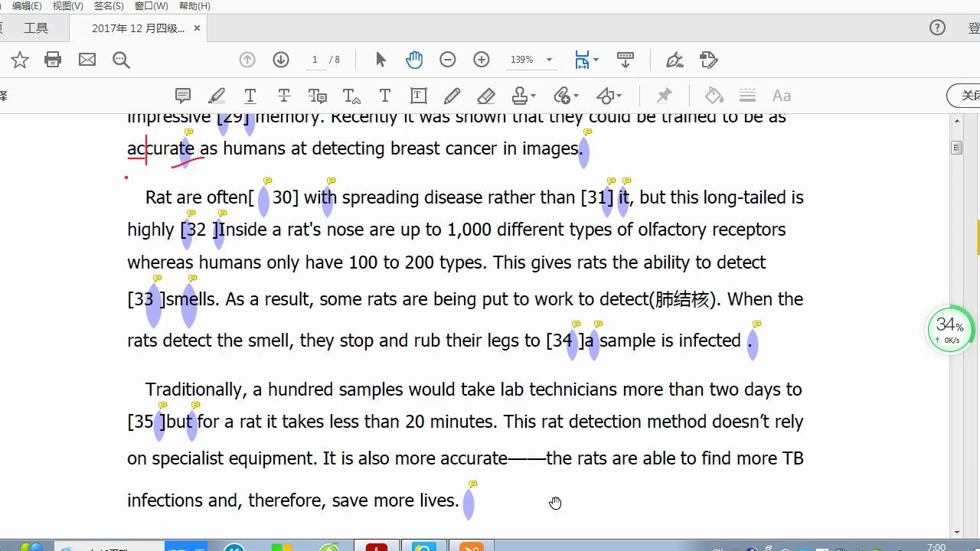980x551 pixels.
Task: Select the arrow selection tool
Action: pos(381,60)
